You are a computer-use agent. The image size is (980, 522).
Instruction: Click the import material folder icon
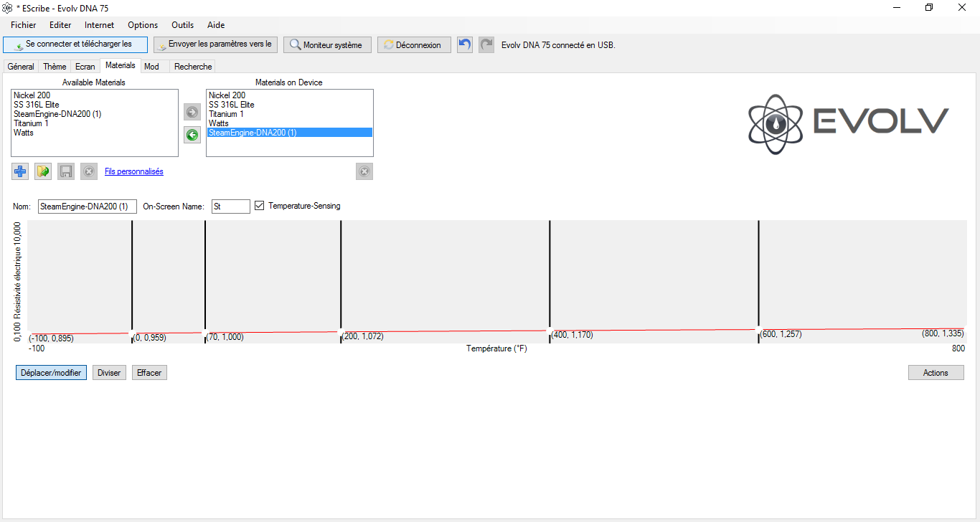click(x=43, y=171)
